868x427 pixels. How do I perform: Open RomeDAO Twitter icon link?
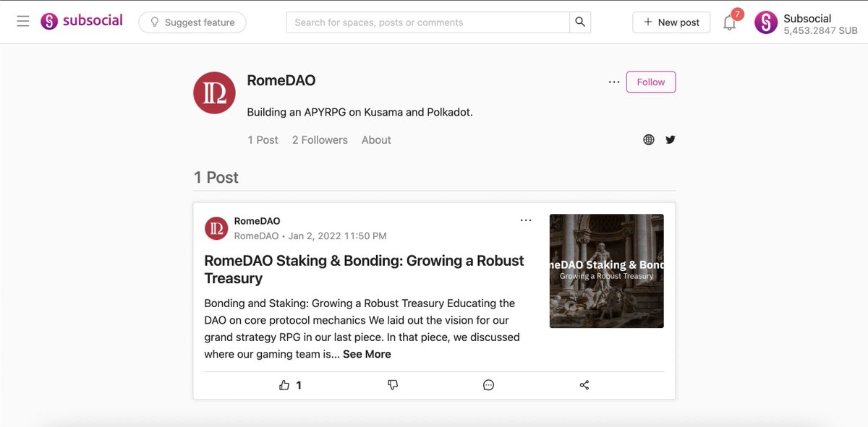(x=671, y=140)
